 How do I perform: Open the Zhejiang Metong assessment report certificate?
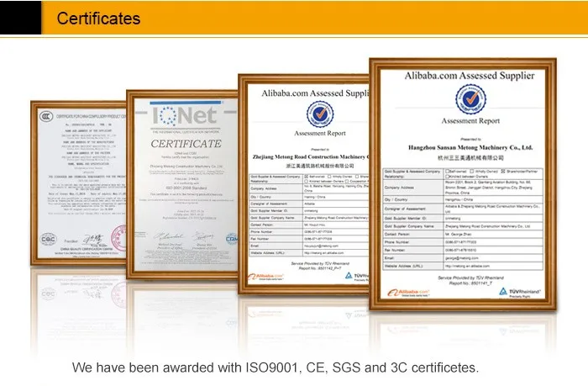pos(304,184)
